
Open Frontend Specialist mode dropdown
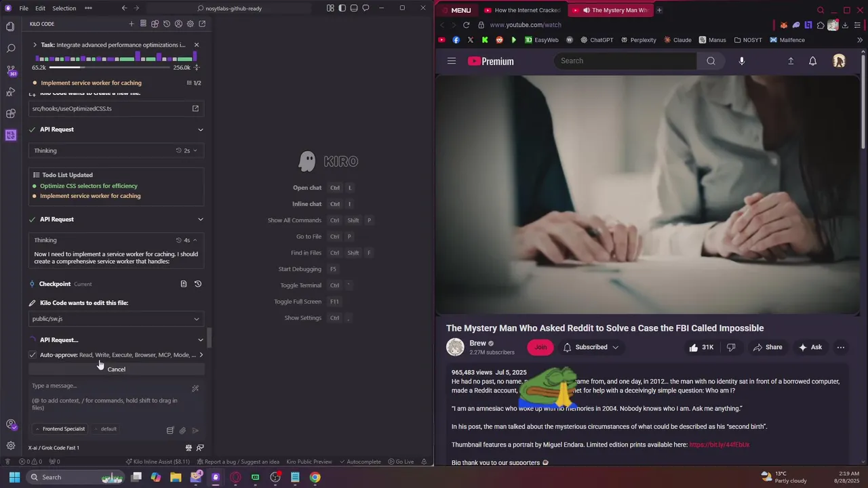60,429
